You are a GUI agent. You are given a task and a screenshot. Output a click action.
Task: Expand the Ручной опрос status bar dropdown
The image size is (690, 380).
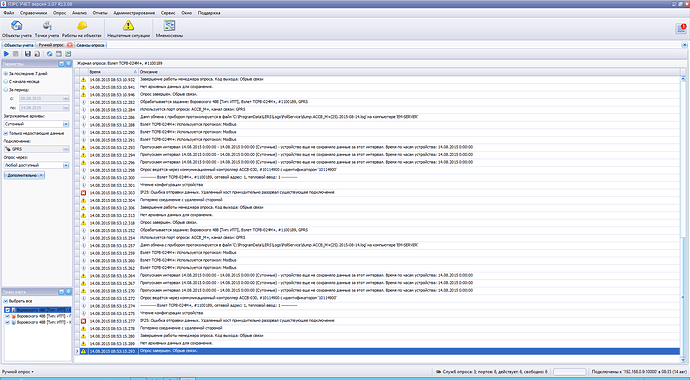click(x=18, y=372)
